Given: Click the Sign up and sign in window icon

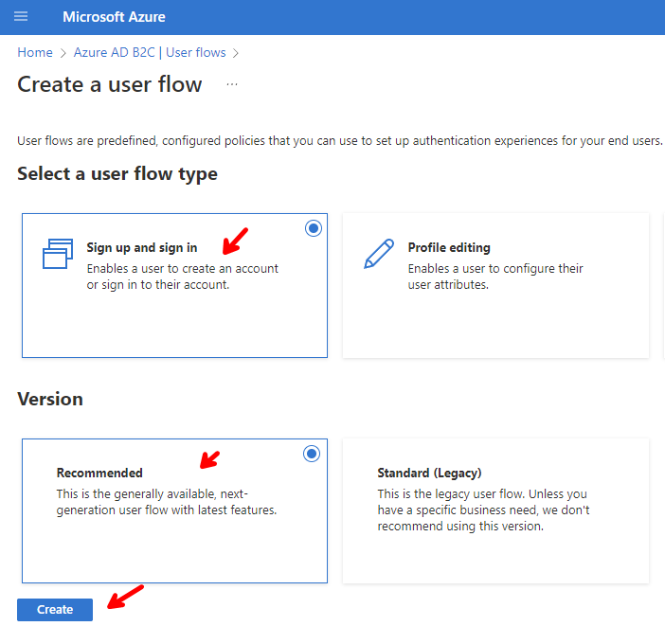Looking at the screenshot, I should pyautogui.click(x=58, y=254).
